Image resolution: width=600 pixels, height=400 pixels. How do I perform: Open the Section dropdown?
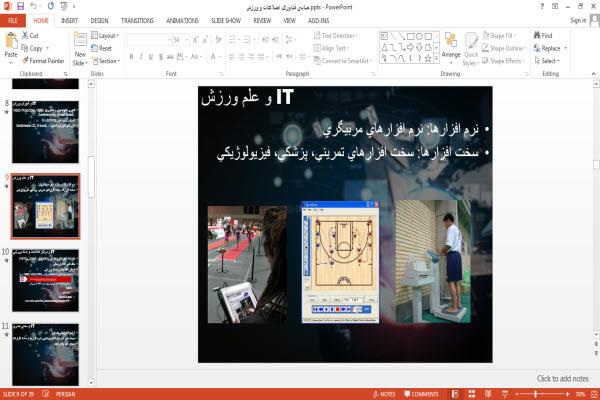106,61
